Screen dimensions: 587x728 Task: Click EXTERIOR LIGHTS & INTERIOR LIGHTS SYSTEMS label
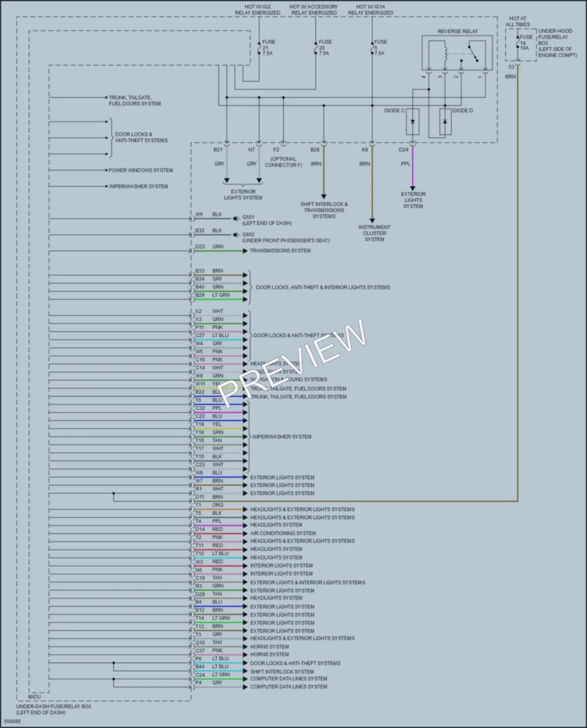(308, 583)
